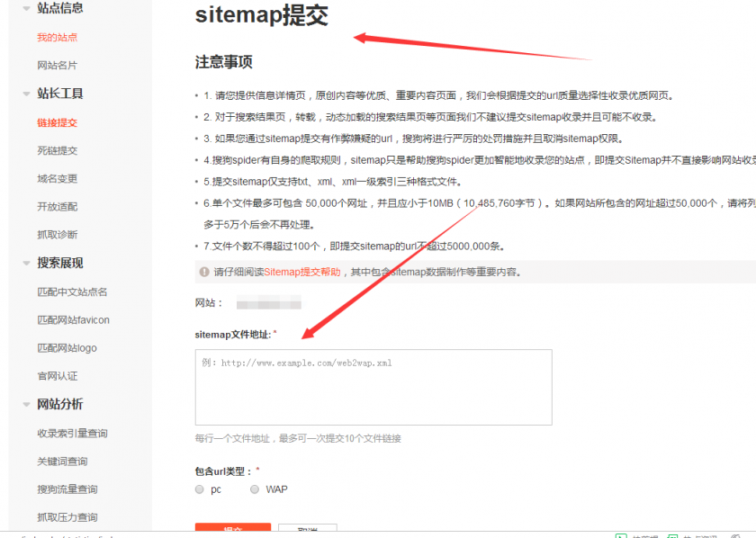Select the WAP radio button

[x=255, y=489]
